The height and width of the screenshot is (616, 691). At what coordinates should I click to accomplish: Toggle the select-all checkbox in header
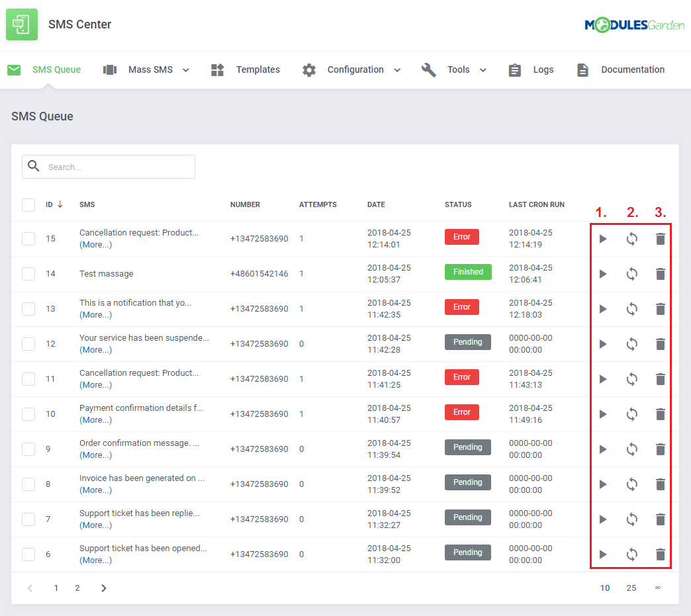(28, 205)
